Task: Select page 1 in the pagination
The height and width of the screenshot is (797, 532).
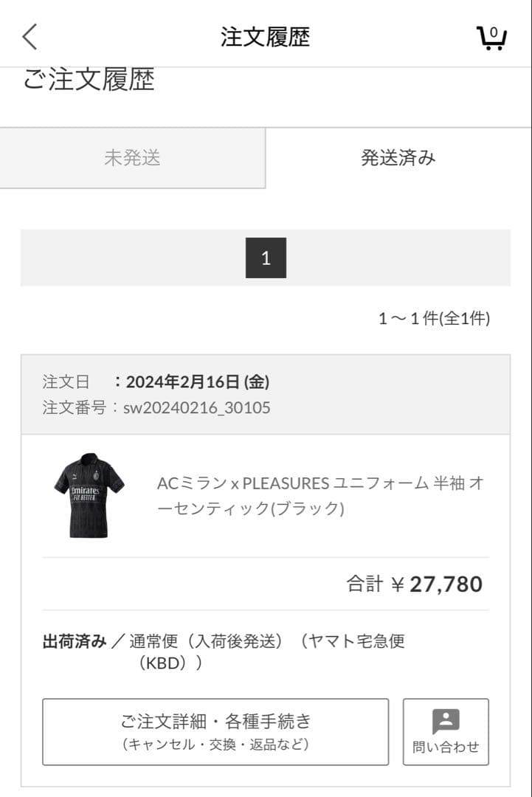Action: pyautogui.click(x=266, y=257)
